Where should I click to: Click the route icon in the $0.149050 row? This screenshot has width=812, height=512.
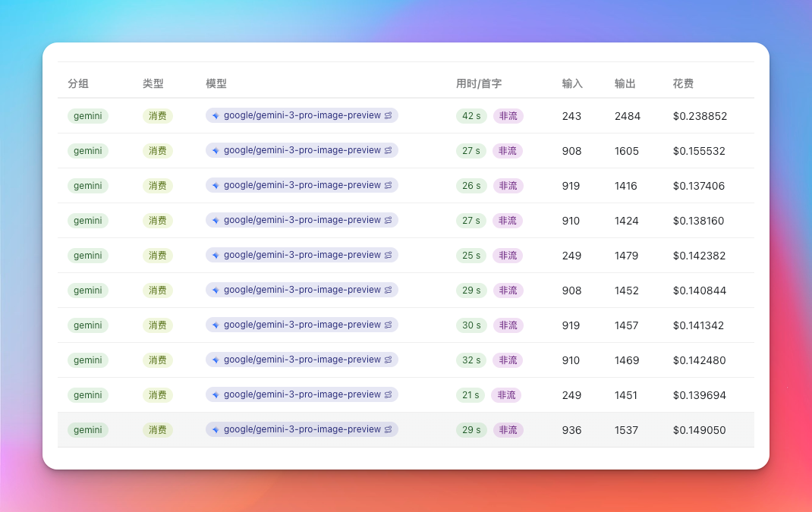coord(388,429)
